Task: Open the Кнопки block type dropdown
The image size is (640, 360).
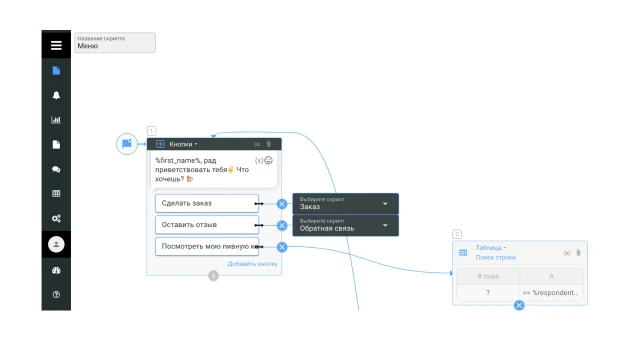Action: [183, 144]
